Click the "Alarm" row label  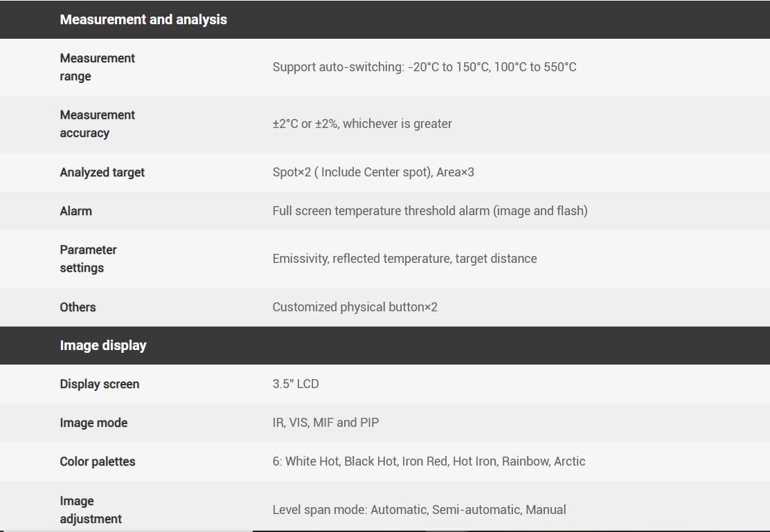tap(76, 211)
